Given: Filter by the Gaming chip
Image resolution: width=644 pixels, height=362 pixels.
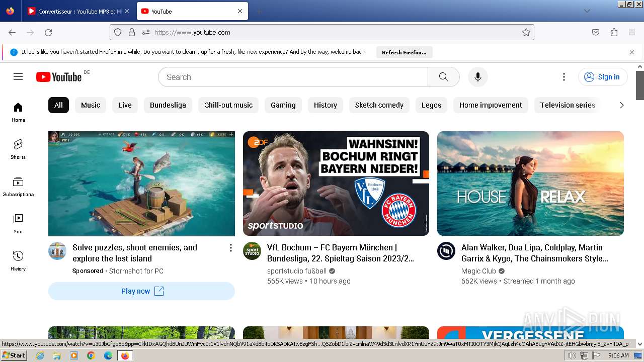Looking at the screenshot, I should pos(283,105).
